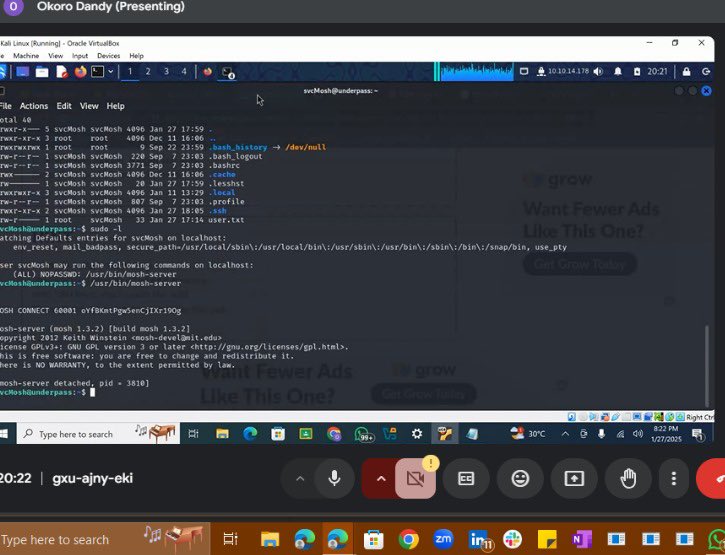This screenshot has width=725, height=555.
Task: Open the terminal View menu
Action: click(x=89, y=106)
